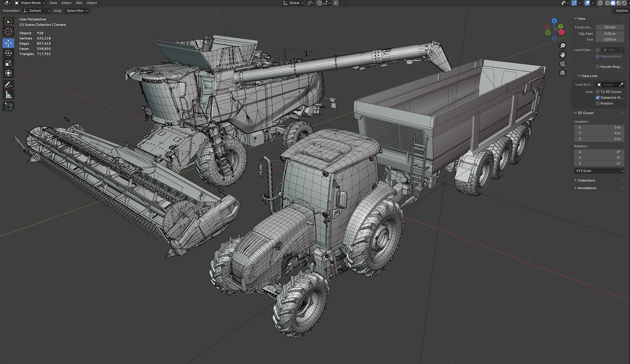Image resolution: width=630 pixels, height=364 pixels.
Task: Open the pivot point dropdown
Action: (x=311, y=3)
